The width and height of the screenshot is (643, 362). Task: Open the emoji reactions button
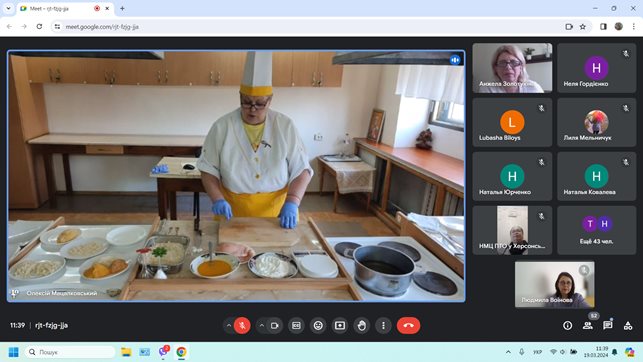click(x=318, y=326)
